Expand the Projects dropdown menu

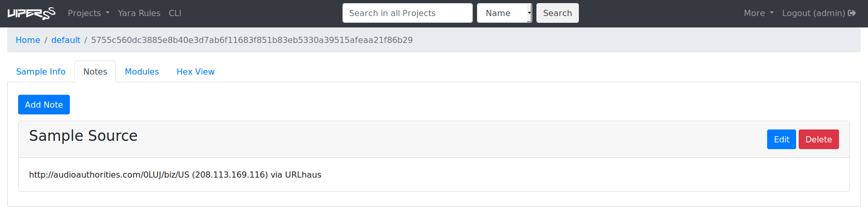[88, 13]
